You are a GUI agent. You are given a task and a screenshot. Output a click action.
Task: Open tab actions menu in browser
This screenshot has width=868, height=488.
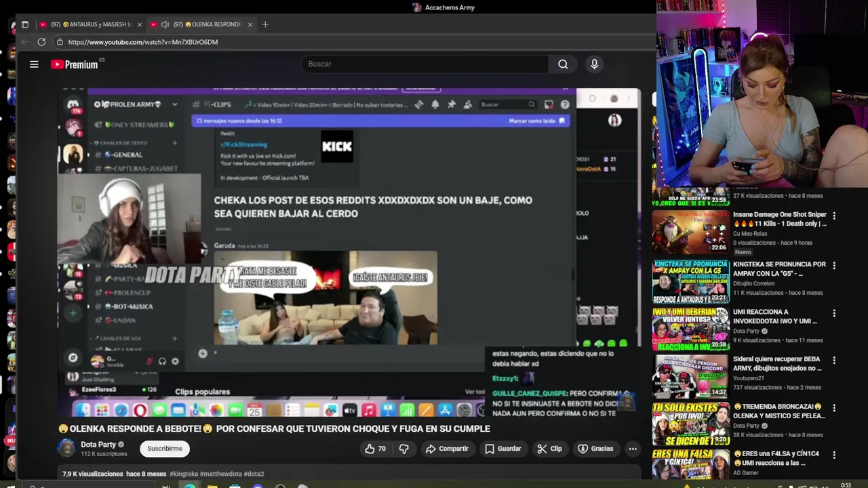25,24
